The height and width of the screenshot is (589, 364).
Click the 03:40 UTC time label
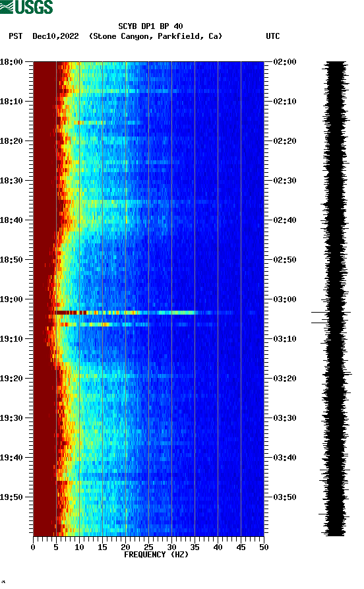[285, 458]
